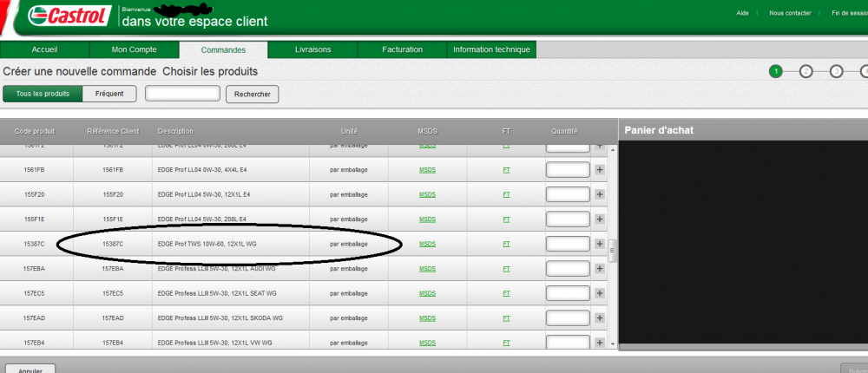
Task: Click the Rechercher button
Action: [253, 94]
